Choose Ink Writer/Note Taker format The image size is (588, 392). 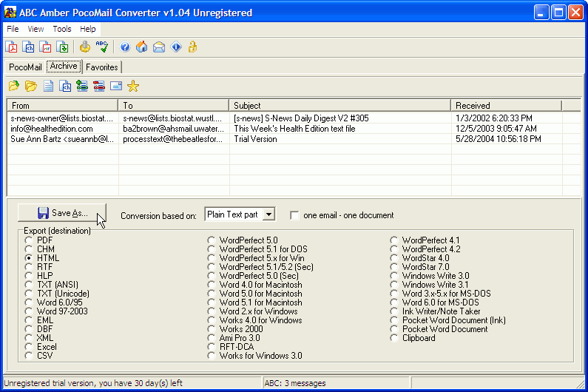(x=393, y=311)
